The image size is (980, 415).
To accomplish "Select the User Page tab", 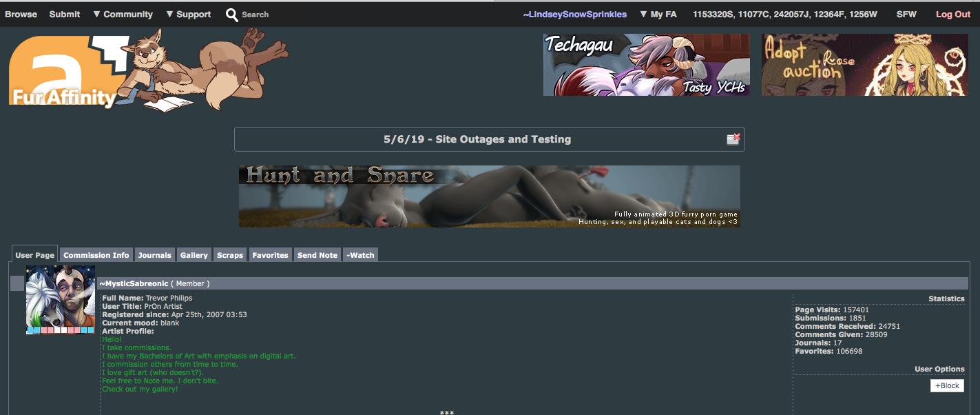I will tap(35, 255).
